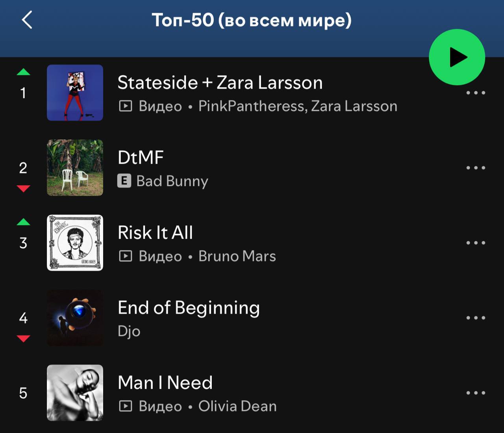This screenshot has height=433, width=504.
Task: Open more options for Stateside + Zara Larsson
Action: (x=476, y=93)
